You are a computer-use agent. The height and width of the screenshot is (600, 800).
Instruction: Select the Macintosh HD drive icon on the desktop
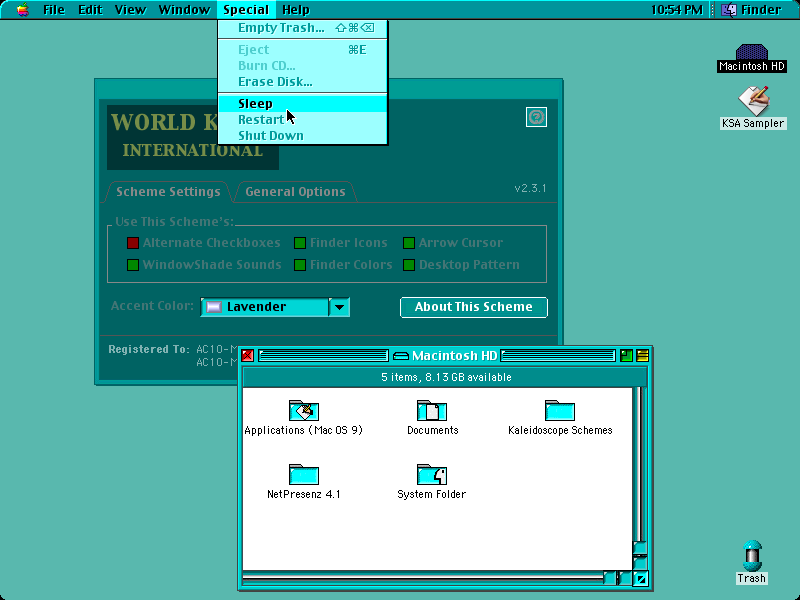[752, 52]
